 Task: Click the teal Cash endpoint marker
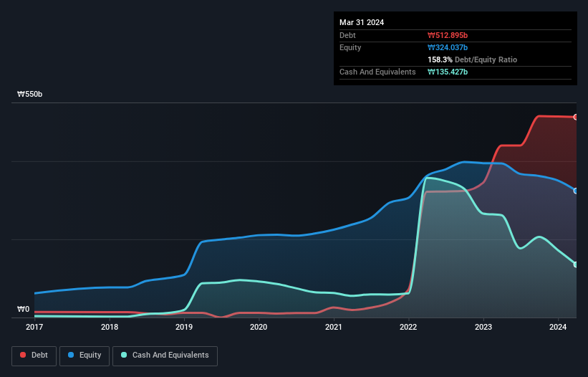click(576, 264)
